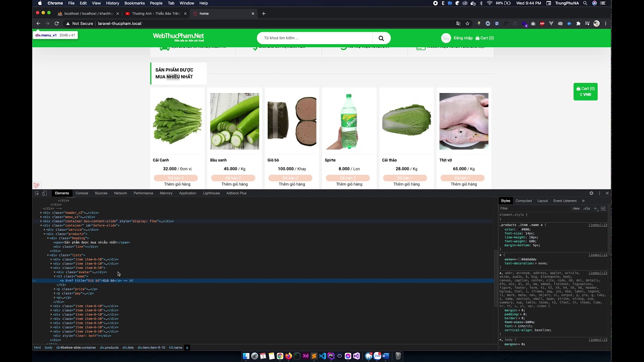The image size is (644, 362).
Task: Toggle the computed styles sidebar icon
Action: click(x=603, y=208)
